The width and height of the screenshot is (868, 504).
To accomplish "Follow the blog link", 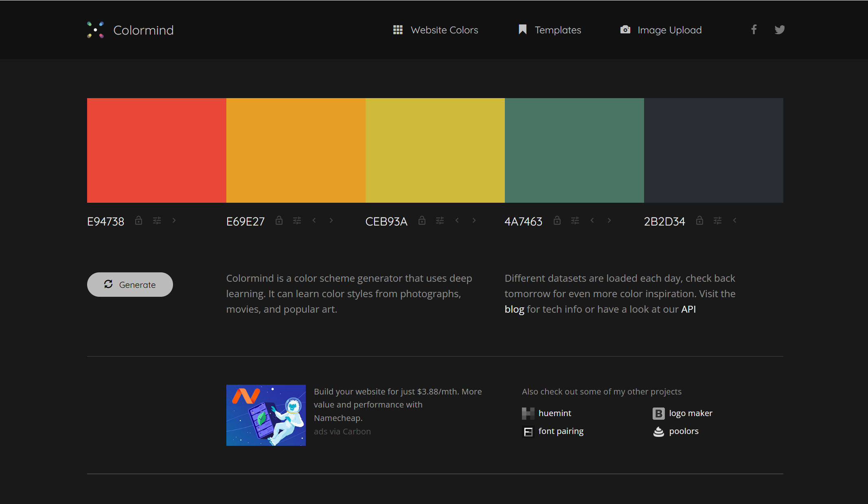I will pyautogui.click(x=514, y=309).
